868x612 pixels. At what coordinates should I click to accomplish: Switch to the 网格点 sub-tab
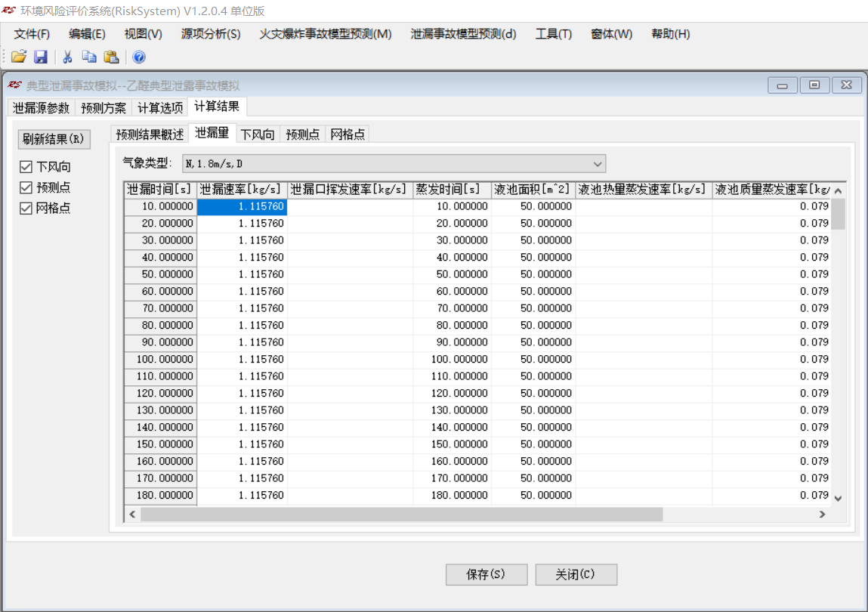coord(348,134)
